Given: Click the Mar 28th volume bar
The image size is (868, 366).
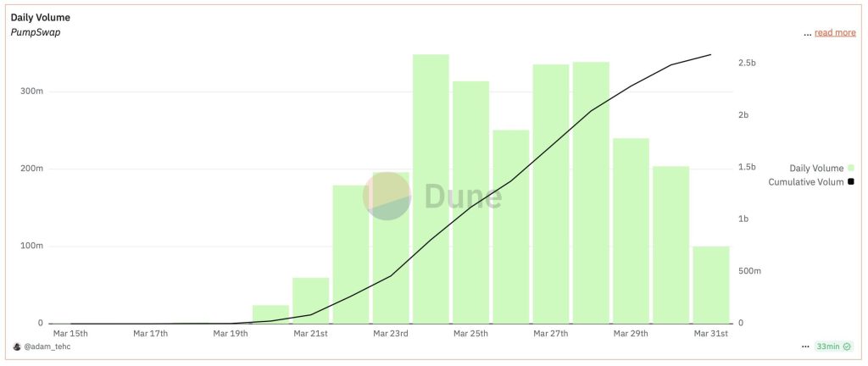Looking at the screenshot, I should (591, 192).
